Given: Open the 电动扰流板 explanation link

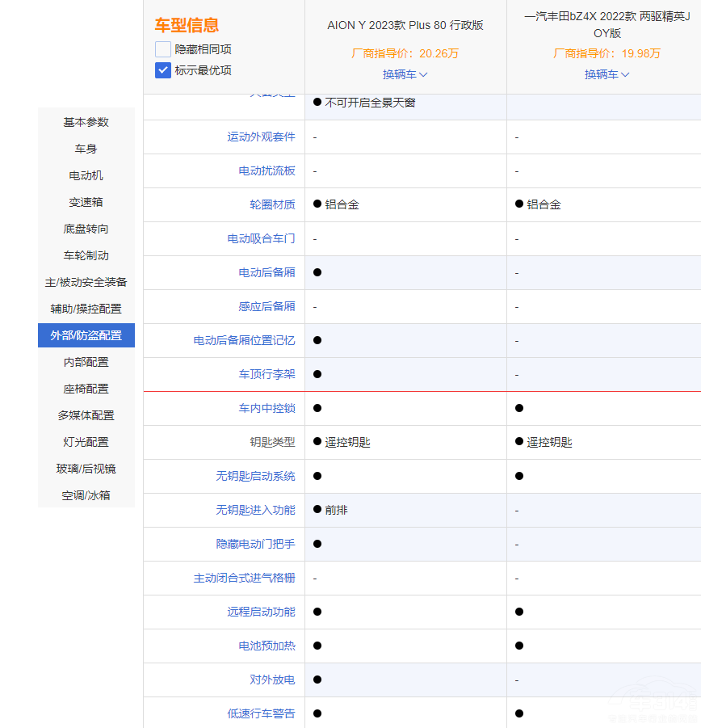Looking at the screenshot, I should pos(268,170).
